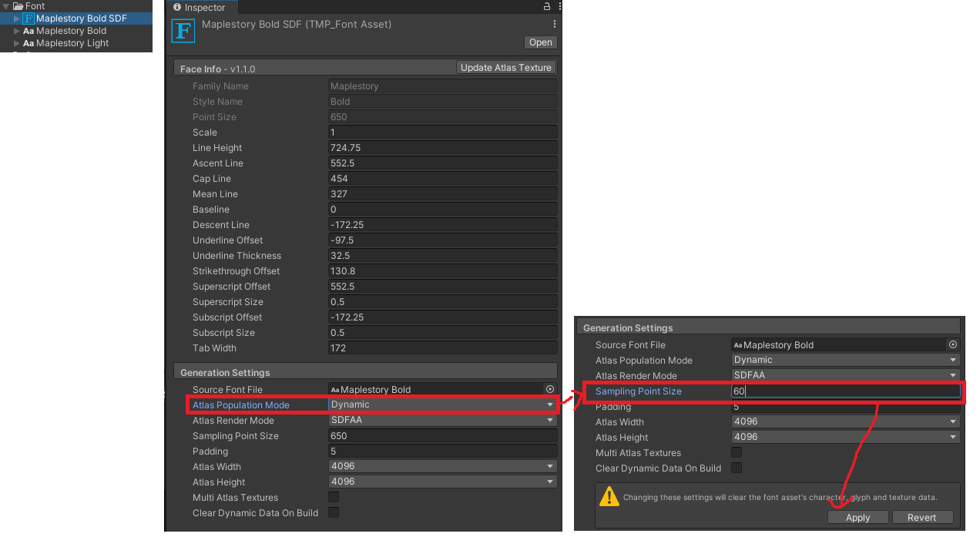Click the object picker in the right Generation Settings panel
This screenshot has width=980, height=537.
tap(953, 344)
